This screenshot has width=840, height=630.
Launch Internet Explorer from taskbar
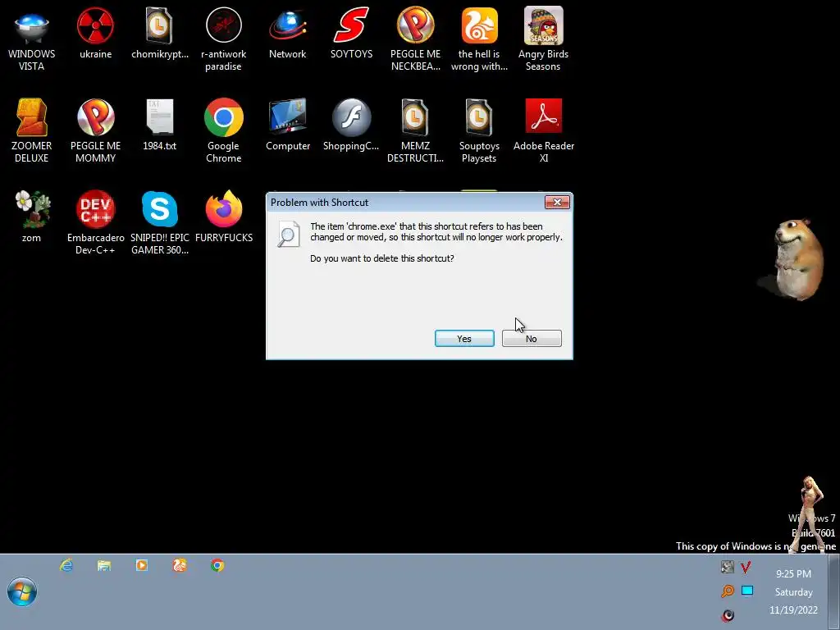[x=66, y=565]
